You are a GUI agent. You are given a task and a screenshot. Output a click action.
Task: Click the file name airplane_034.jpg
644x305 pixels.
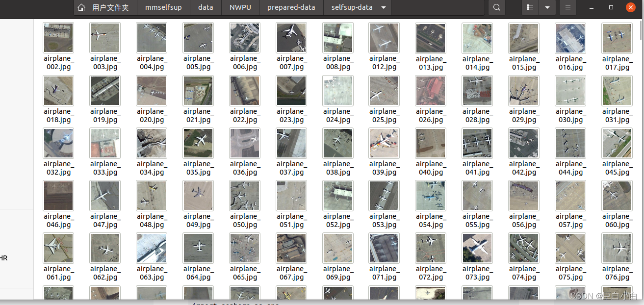pyautogui.click(x=152, y=168)
